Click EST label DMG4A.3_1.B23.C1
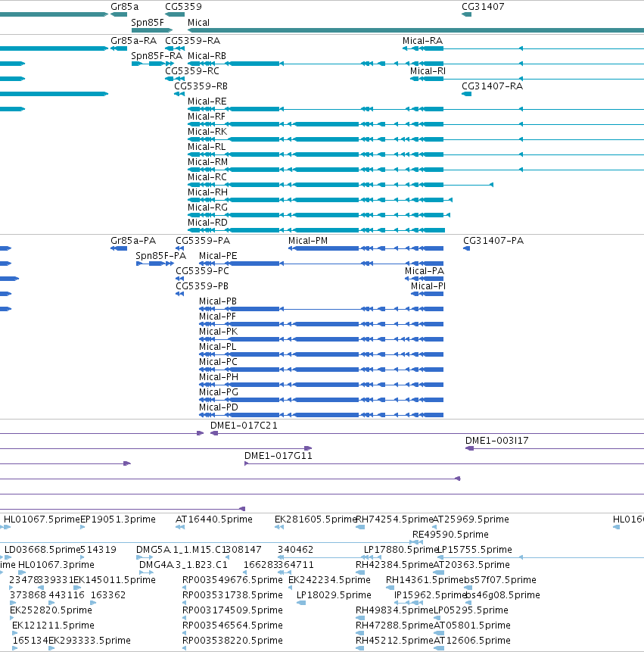Viewport: 644px width, 652px height. [x=183, y=565]
